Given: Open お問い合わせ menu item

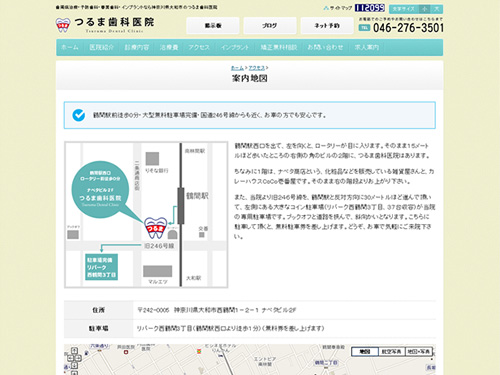Looking at the screenshot, I should coord(325,47).
